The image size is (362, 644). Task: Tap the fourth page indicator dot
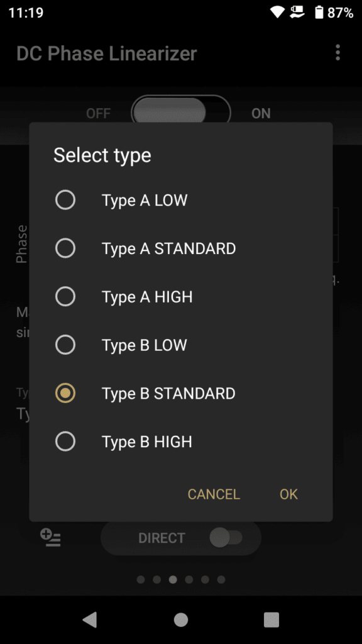point(189,579)
